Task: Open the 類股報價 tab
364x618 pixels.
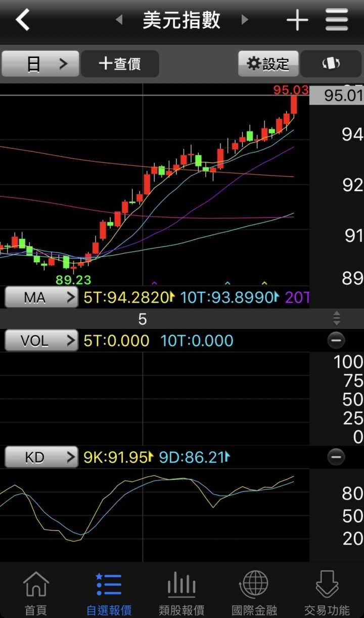Action: 181,593
